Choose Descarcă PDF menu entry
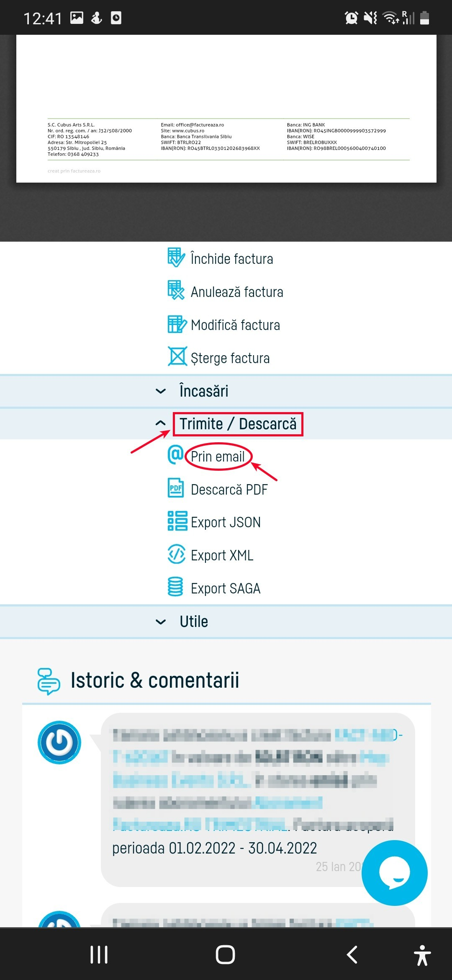 pos(229,490)
